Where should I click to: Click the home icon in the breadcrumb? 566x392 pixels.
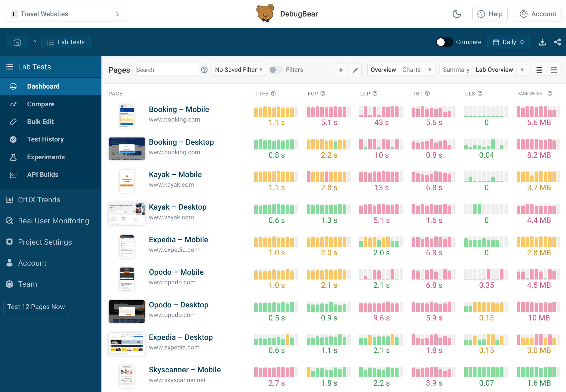pos(17,42)
